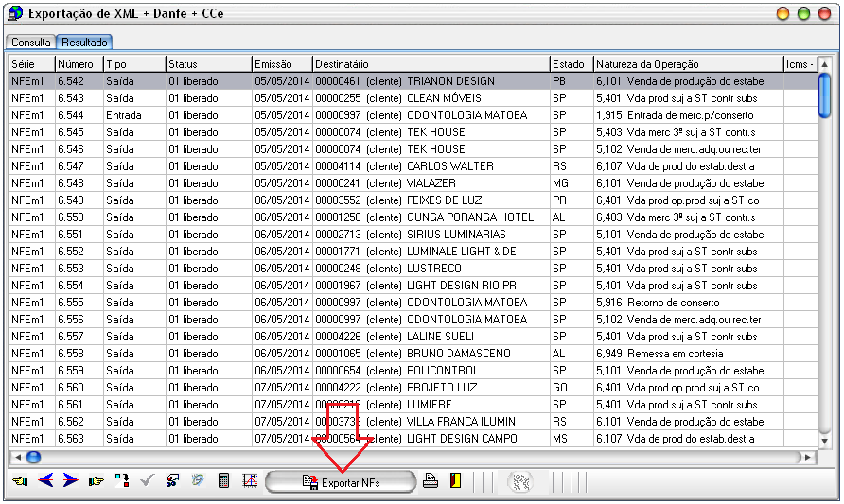Click the vertical scrollbar thumb
This screenshot has height=504, width=844.
(x=825, y=96)
